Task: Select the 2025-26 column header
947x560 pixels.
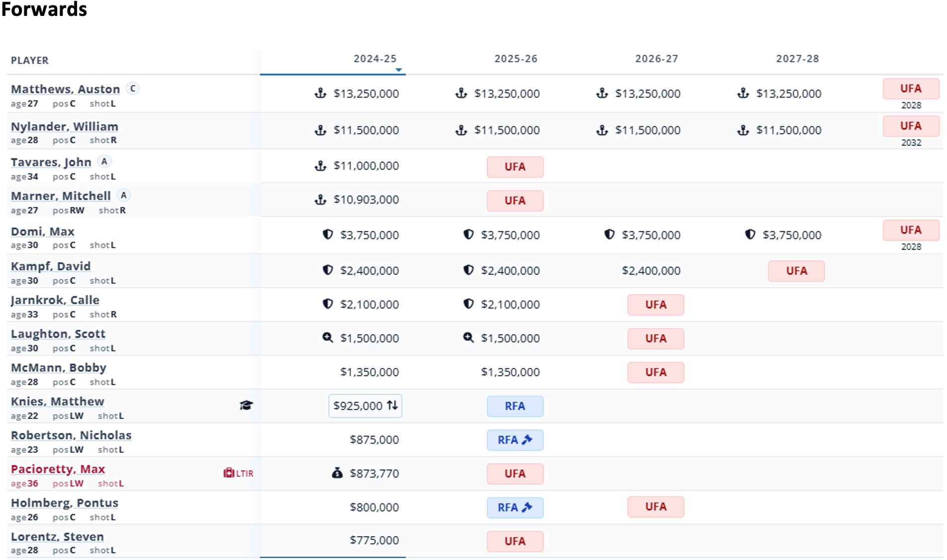Action: point(515,59)
